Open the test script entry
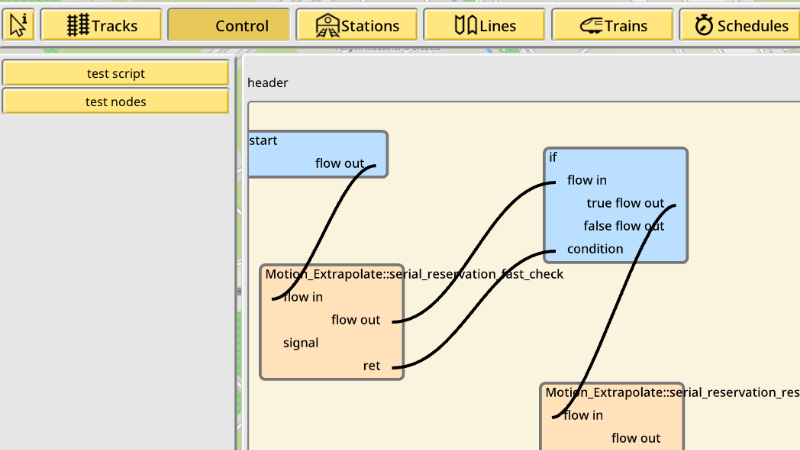This screenshot has height=450, width=800. coord(116,73)
